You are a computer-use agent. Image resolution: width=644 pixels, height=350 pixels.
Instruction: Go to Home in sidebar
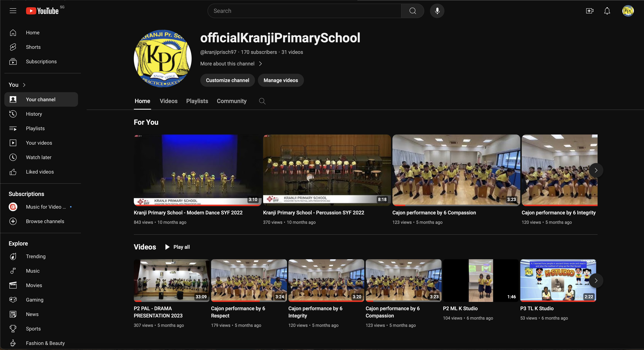[41, 33]
